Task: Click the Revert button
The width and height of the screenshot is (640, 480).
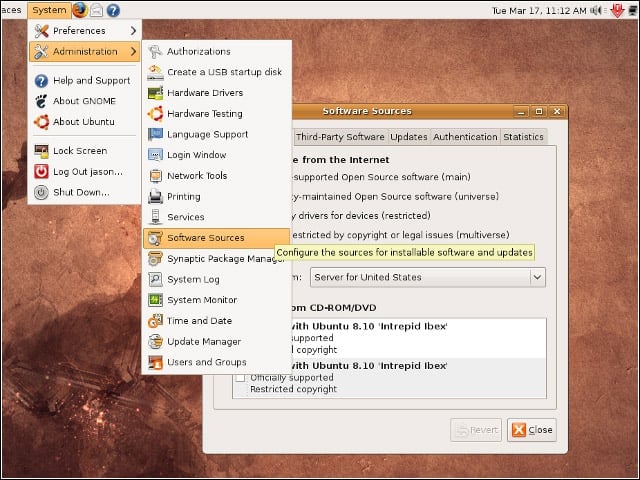Action: pyautogui.click(x=476, y=430)
